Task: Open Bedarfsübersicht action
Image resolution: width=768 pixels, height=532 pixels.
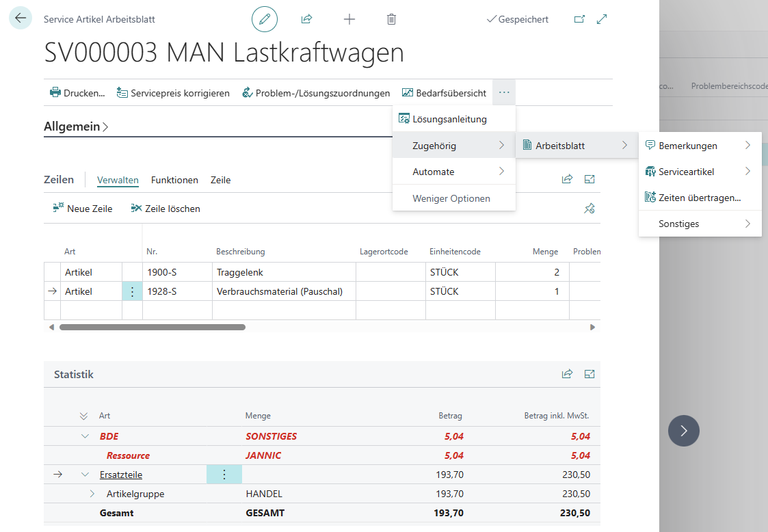Action: pos(445,92)
